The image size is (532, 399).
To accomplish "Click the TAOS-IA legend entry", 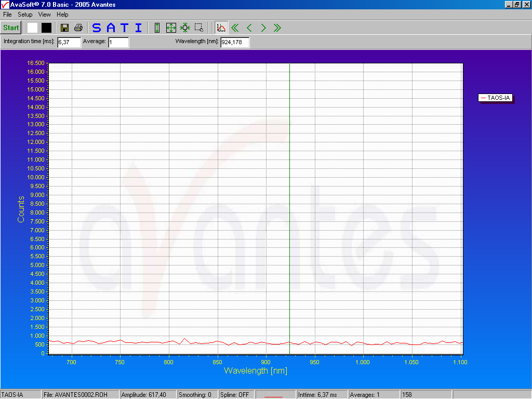I will pyautogui.click(x=495, y=98).
